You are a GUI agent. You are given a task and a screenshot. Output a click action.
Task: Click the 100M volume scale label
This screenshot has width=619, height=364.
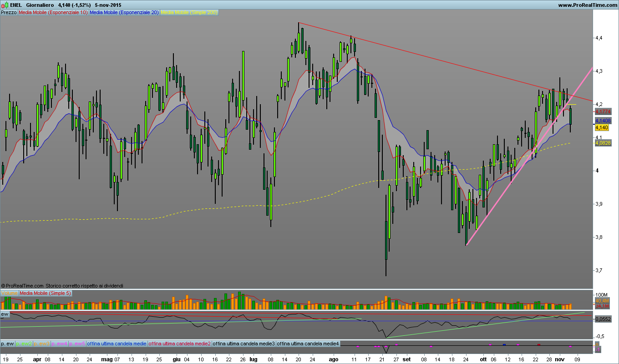pos(602,296)
